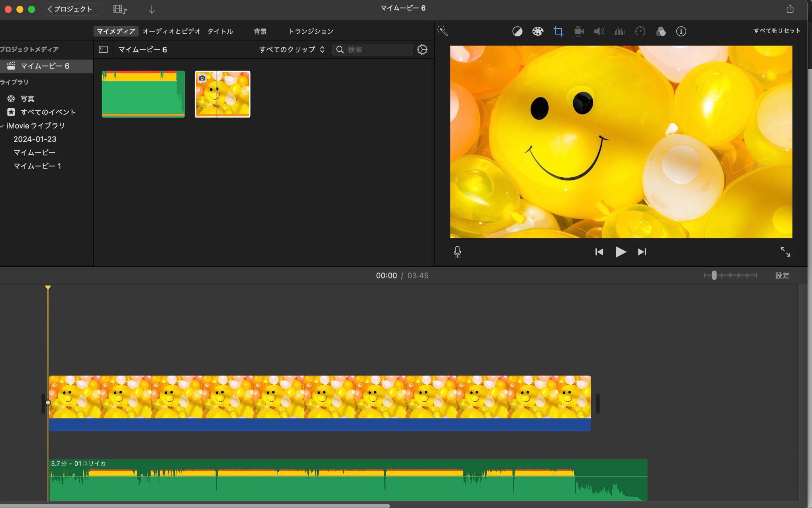The image size is (812, 508).
Task: Open the speed adjustment tool
Action: point(640,31)
